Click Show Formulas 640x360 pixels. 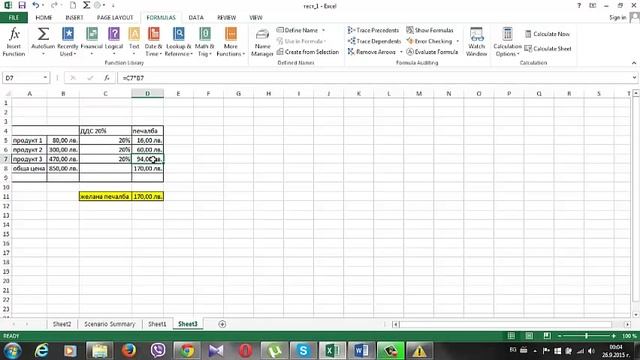point(430,30)
